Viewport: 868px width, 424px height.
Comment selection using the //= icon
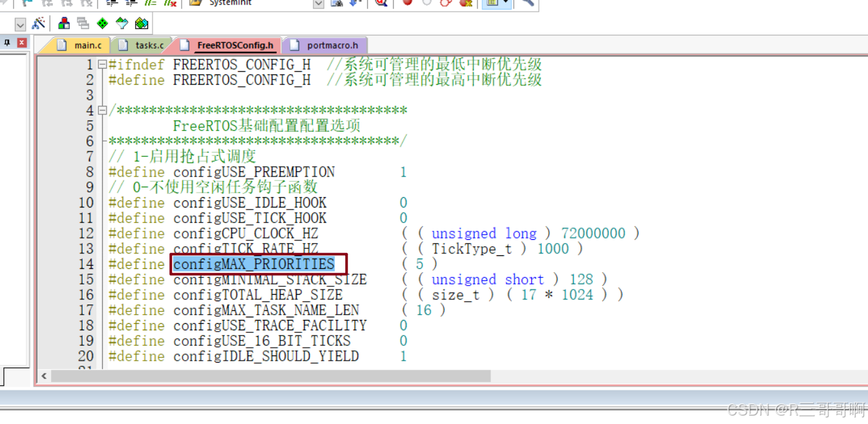(151, 3)
